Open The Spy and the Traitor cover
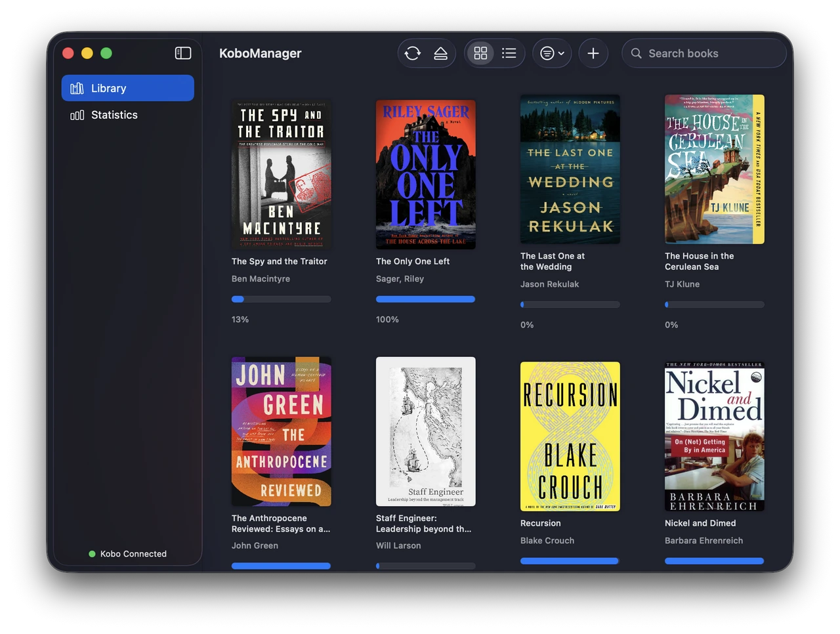Image resolution: width=840 pixels, height=634 pixels. click(x=282, y=175)
